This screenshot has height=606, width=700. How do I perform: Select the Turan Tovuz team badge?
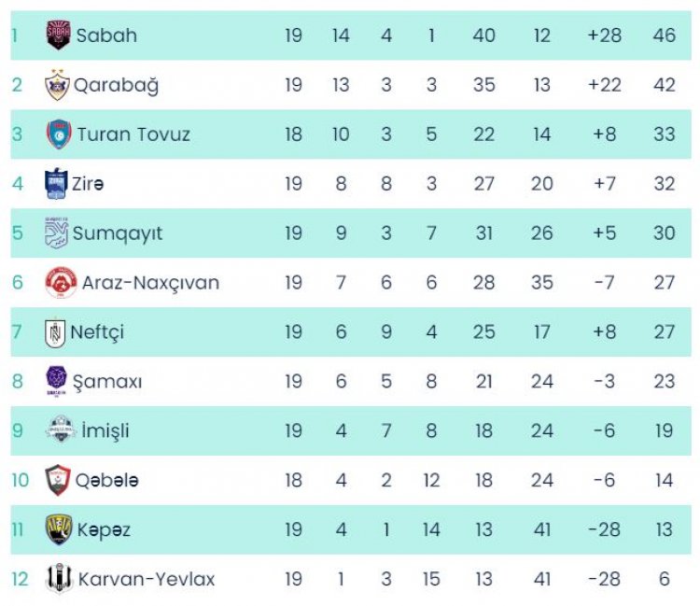pyautogui.click(x=59, y=134)
